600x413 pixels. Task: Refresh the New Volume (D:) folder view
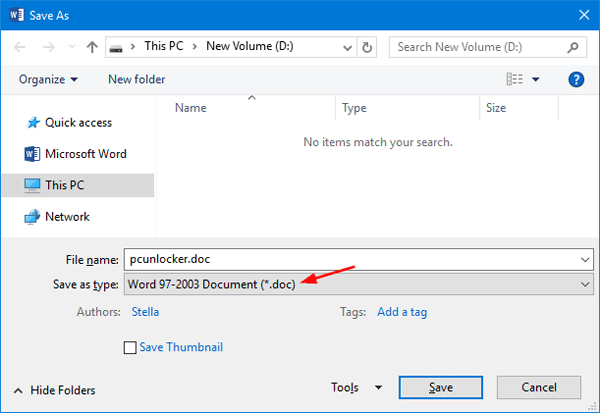tap(367, 47)
